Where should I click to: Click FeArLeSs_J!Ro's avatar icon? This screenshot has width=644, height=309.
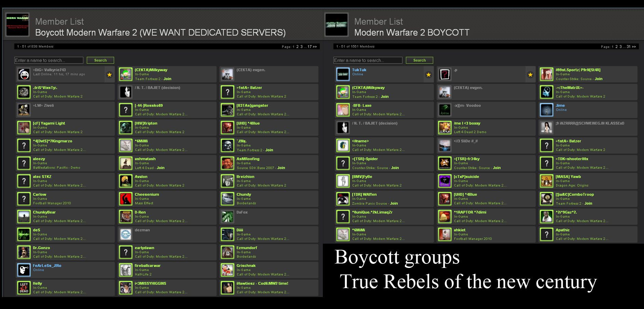pyautogui.click(x=24, y=270)
